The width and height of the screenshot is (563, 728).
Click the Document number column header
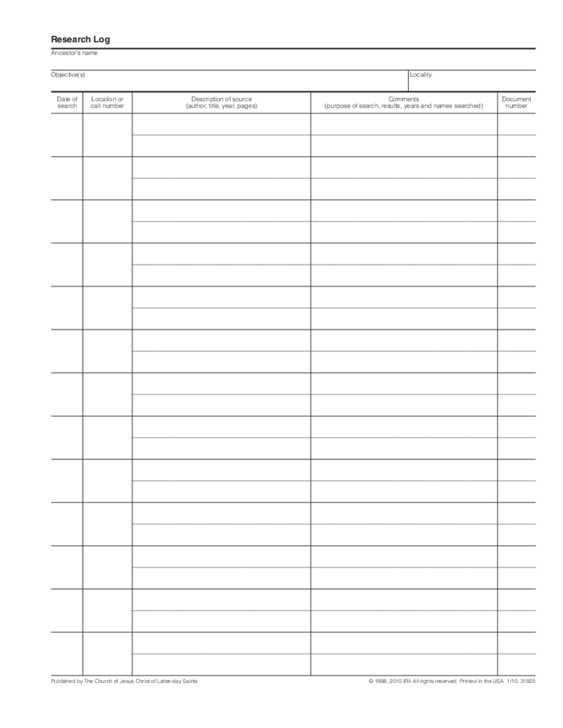click(x=517, y=103)
